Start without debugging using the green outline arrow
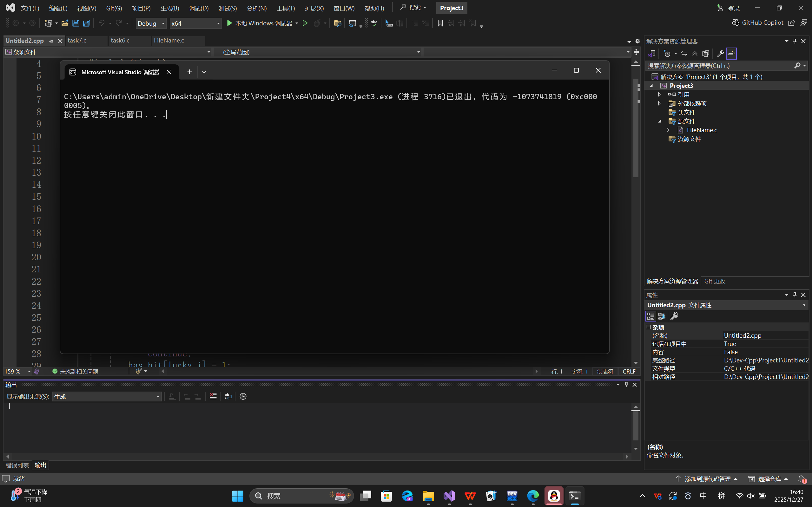This screenshot has height=507, width=812. pos(305,23)
